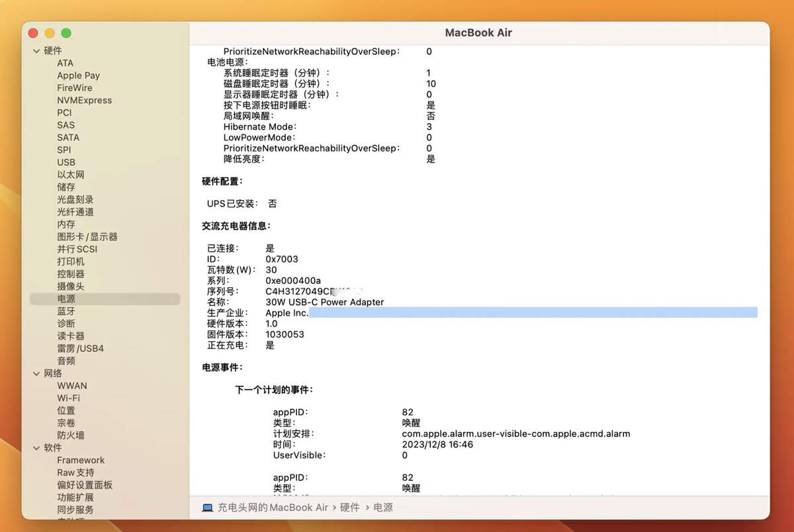Image resolution: width=794 pixels, height=532 pixels.
Task: Collapse the 软件 section chevron
Action: [x=37, y=448]
